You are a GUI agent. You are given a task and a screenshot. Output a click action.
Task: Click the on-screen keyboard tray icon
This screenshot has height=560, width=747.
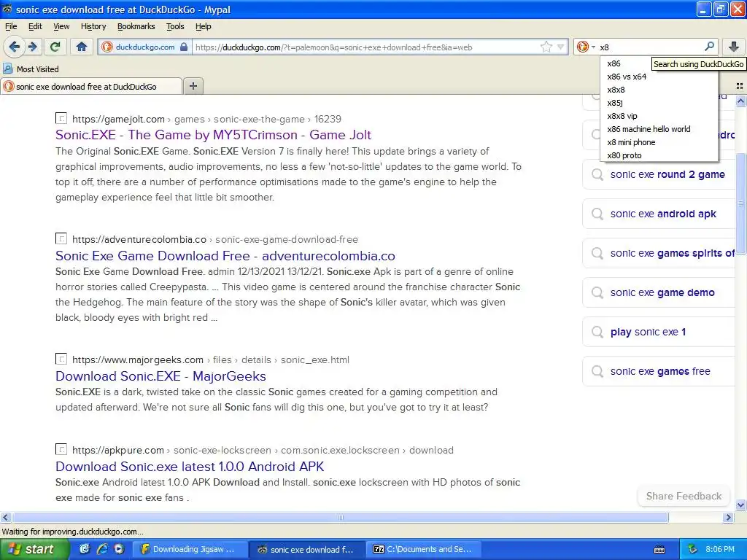659,550
